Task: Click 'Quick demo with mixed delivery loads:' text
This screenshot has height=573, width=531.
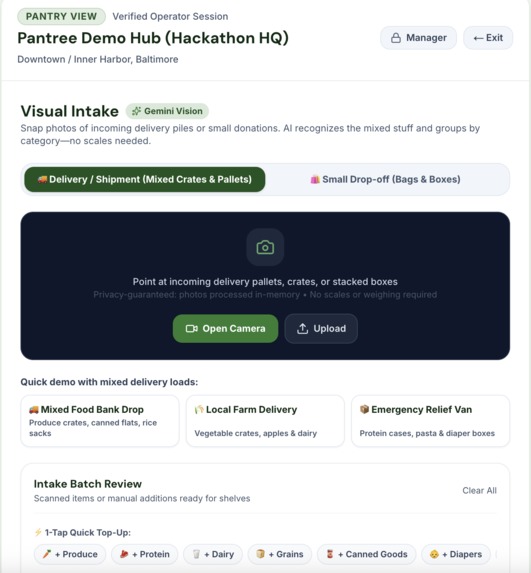Action: point(109,382)
